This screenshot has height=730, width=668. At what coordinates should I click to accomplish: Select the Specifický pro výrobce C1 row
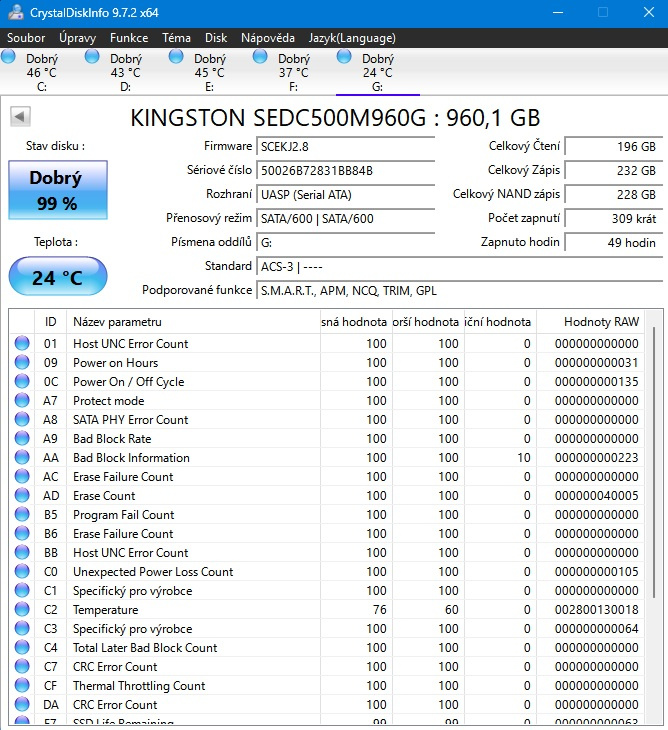click(x=327, y=590)
